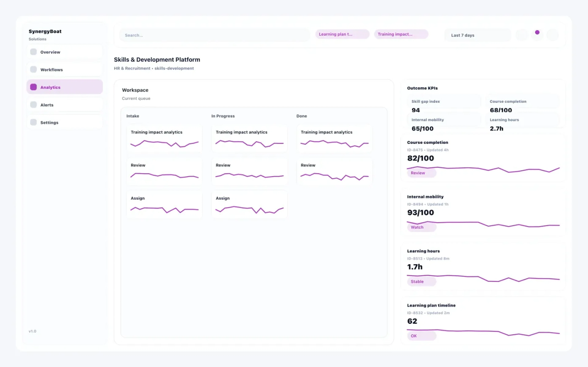This screenshot has height=367, width=588.
Task: Switch to the In Progress column
Action: (x=223, y=116)
